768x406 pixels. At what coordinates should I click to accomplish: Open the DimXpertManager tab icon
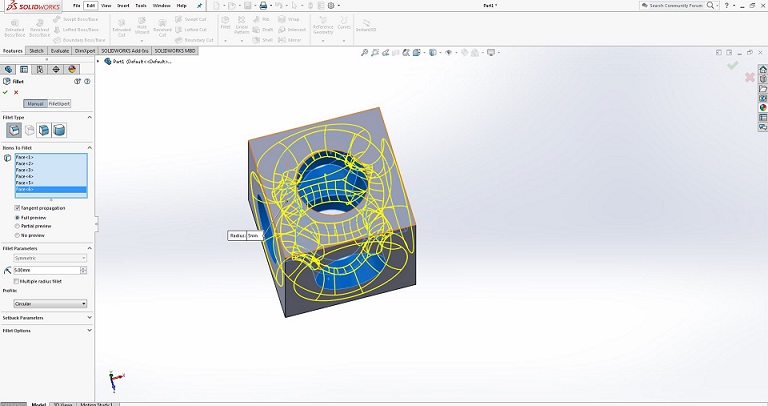[x=56, y=70]
